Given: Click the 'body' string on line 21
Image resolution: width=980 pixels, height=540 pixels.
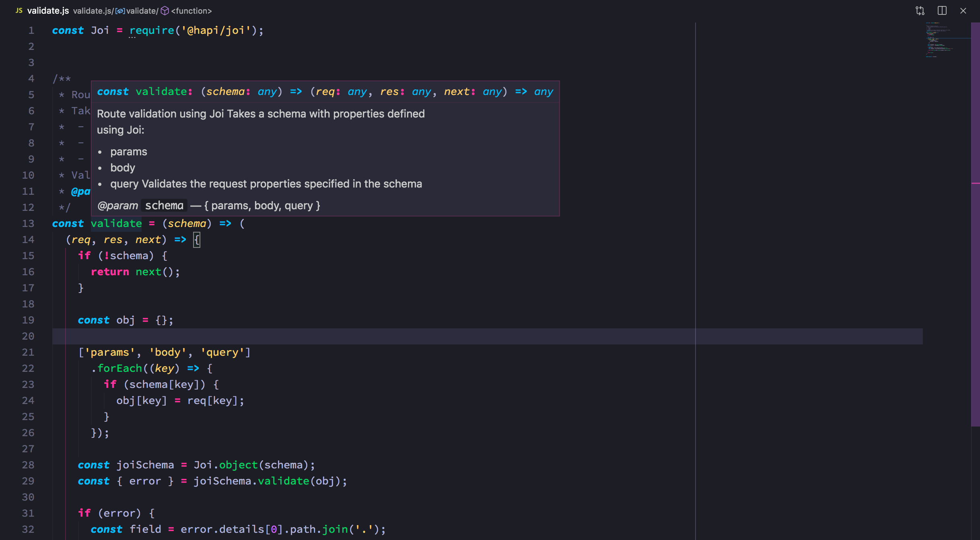Looking at the screenshot, I should [x=168, y=352].
